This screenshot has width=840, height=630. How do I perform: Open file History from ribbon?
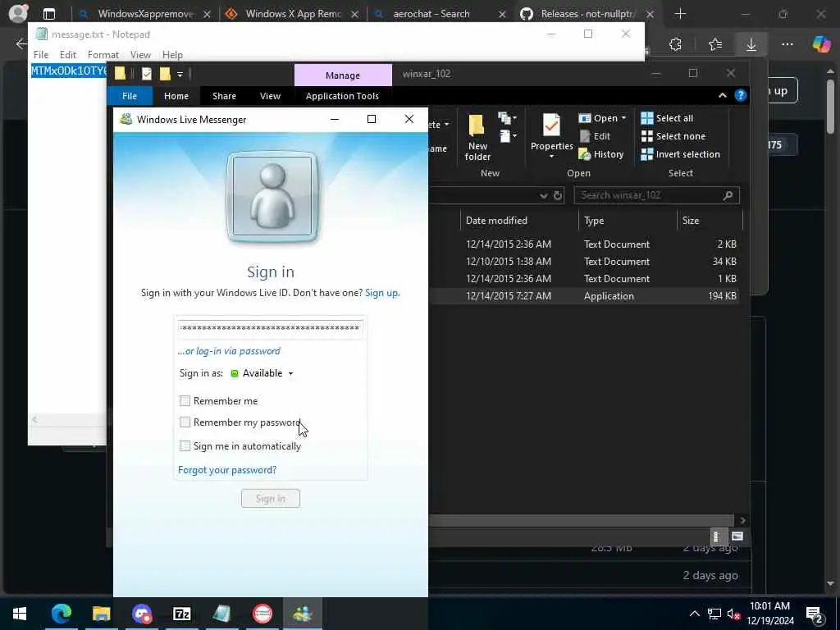click(x=601, y=154)
